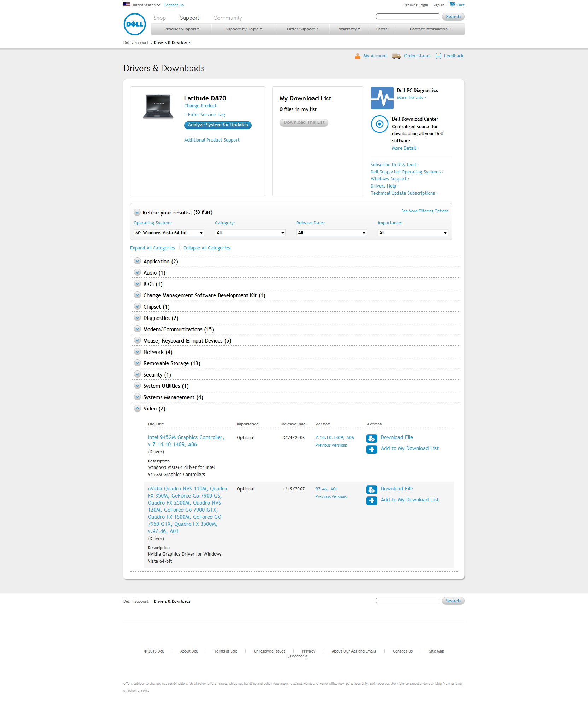588x701 pixels.
Task: Click the My Account person icon
Action: (357, 56)
